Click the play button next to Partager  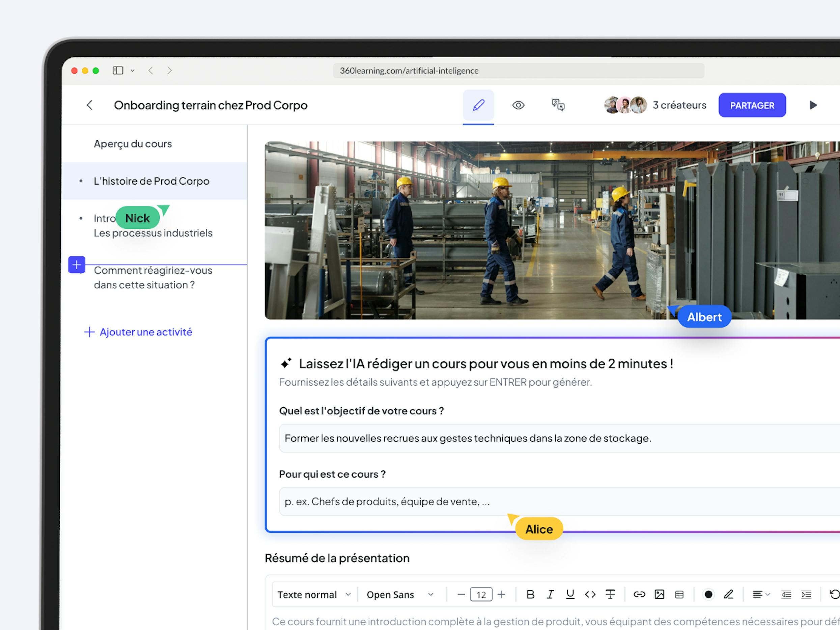click(813, 105)
